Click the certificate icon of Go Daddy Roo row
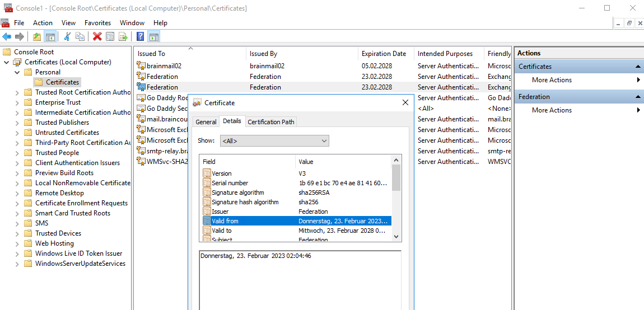 [141, 98]
